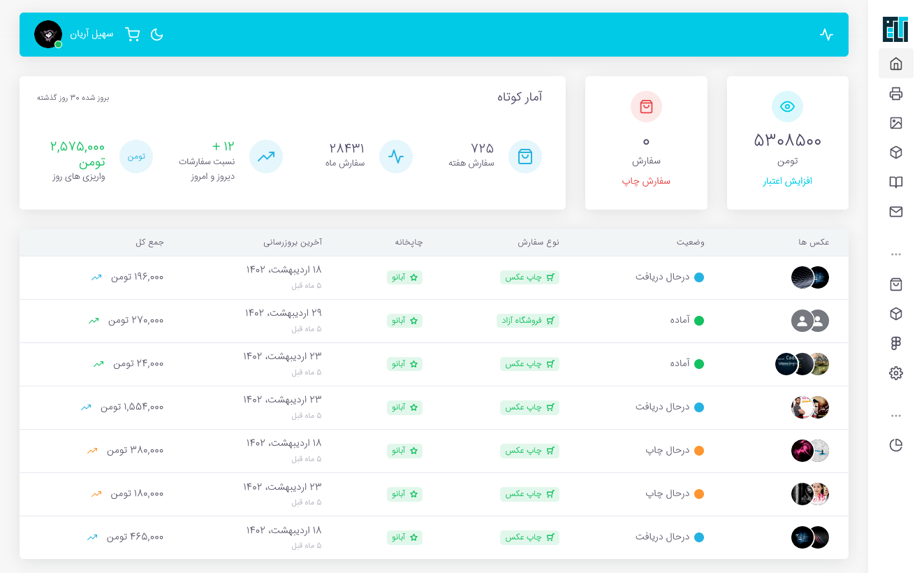Screen dimensions: 924x573
Task: Click عکس ها column header
Action: 814,242
